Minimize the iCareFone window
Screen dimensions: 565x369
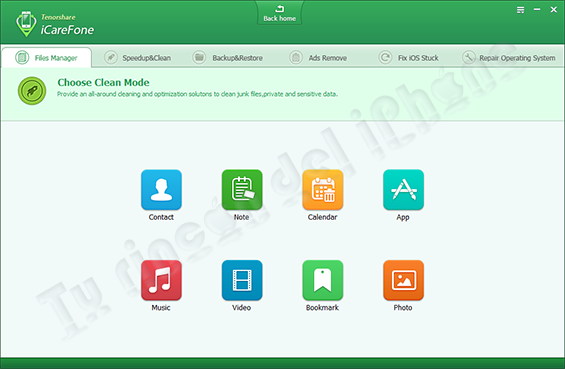[x=537, y=10]
